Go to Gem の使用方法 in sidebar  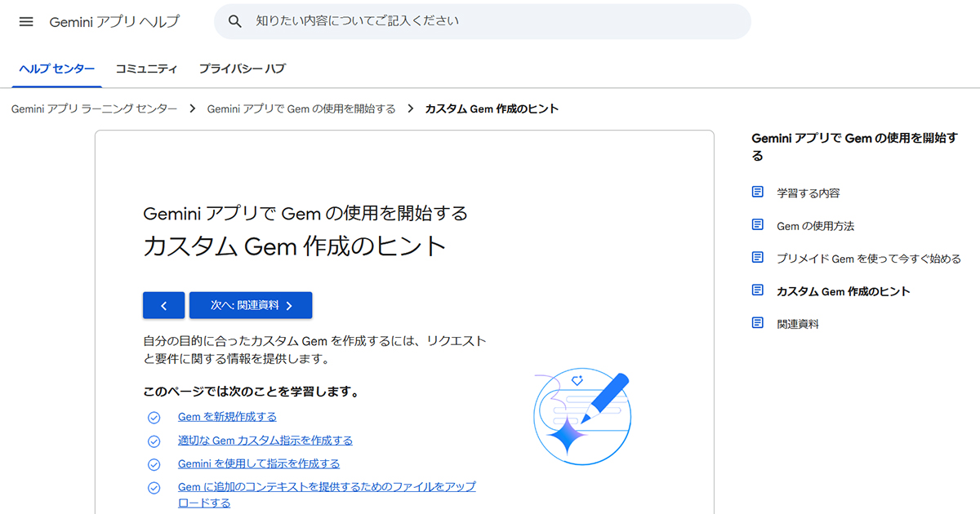tap(815, 226)
